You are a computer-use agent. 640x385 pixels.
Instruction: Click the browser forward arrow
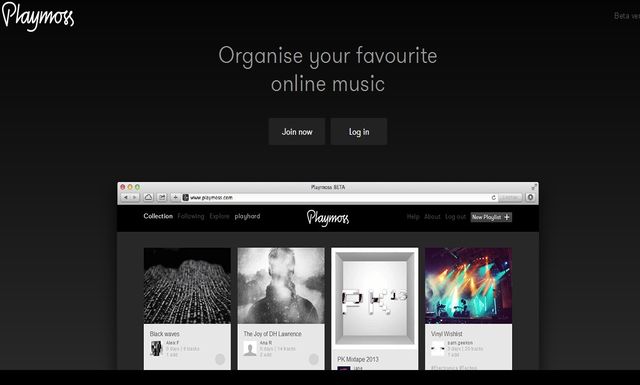134,198
